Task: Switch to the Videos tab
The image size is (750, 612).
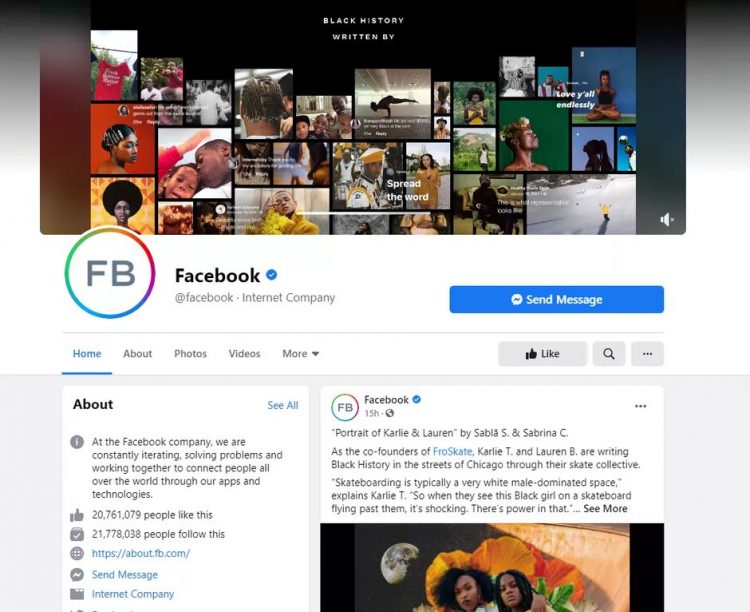Action: [x=244, y=354]
